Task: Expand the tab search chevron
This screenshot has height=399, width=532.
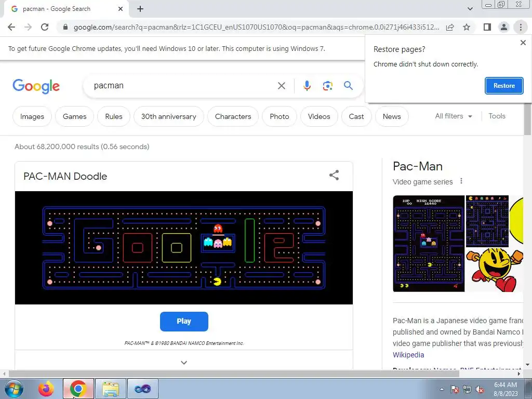Action: click(470, 9)
